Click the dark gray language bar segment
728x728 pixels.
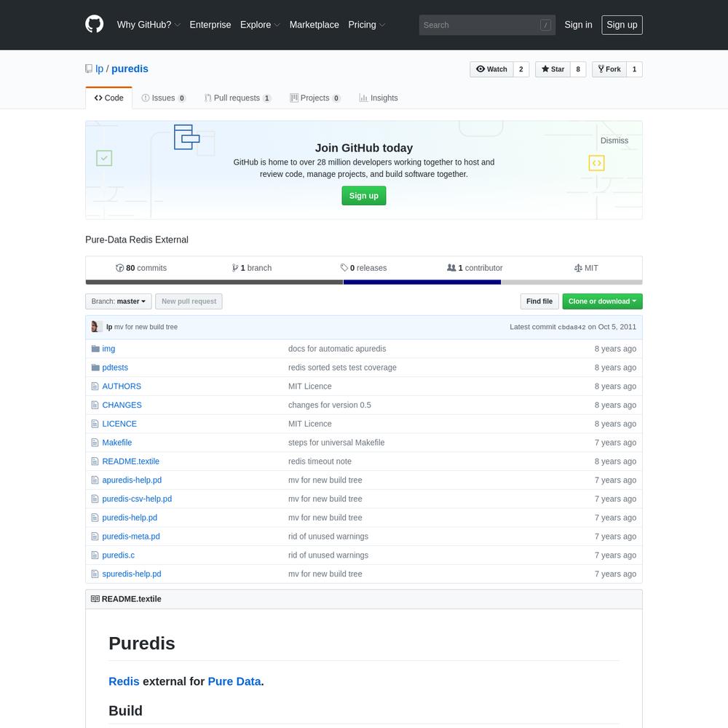point(215,282)
